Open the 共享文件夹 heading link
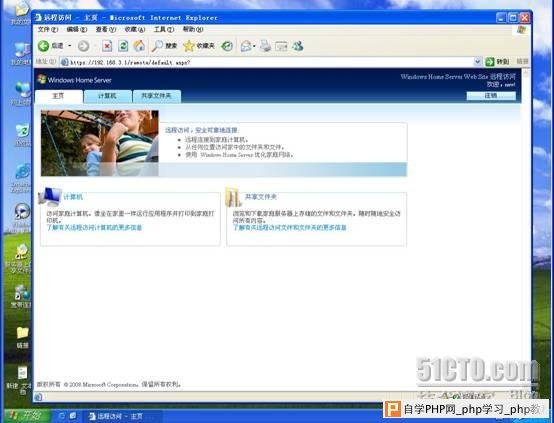 (261, 197)
